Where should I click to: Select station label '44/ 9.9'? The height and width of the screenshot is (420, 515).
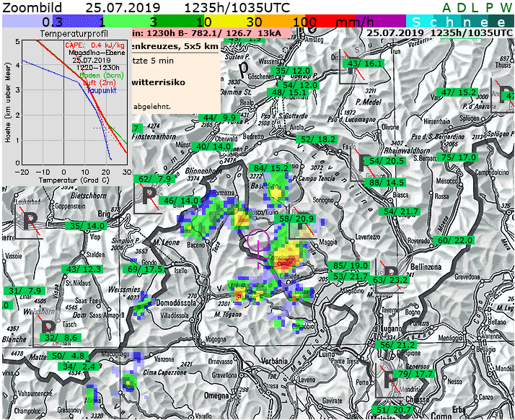219,118
